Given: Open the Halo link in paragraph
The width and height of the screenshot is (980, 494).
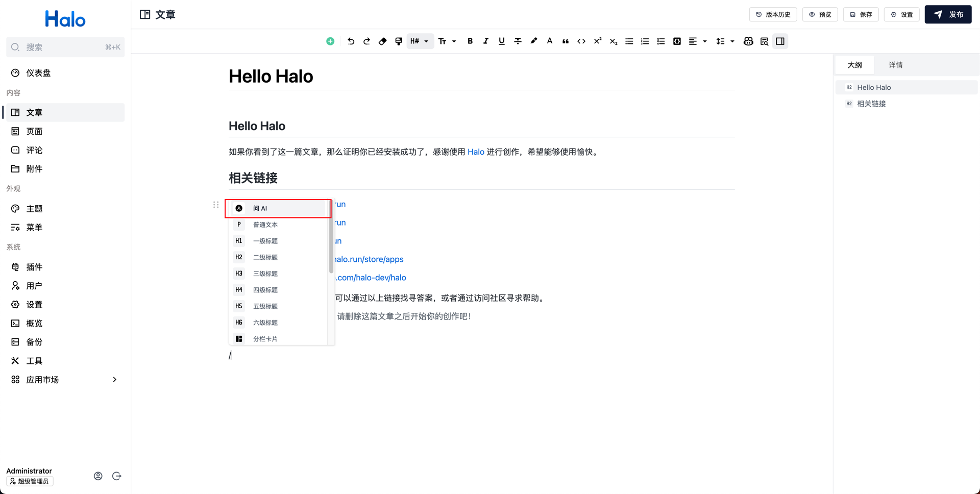Looking at the screenshot, I should click(x=476, y=152).
